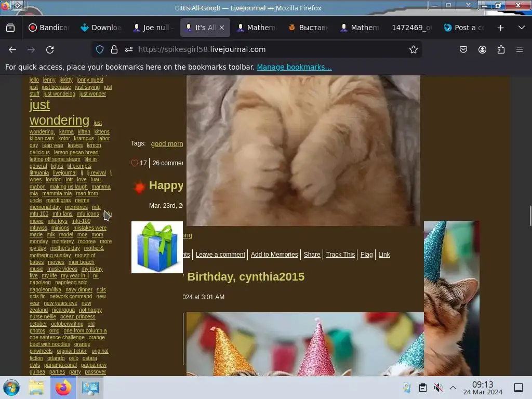Open the Birthday, cynthia2015 post title
The height and width of the screenshot is (399, 532).
tap(246, 277)
